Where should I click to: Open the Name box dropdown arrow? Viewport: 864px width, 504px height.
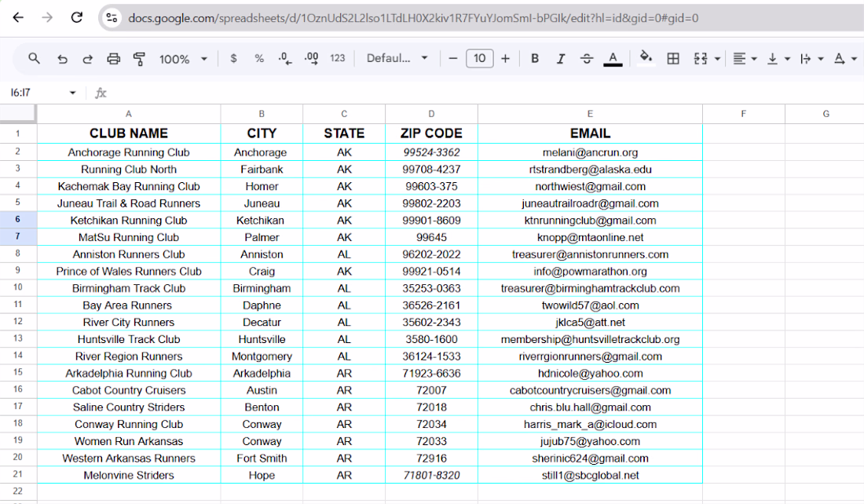[x=72, y=93]
